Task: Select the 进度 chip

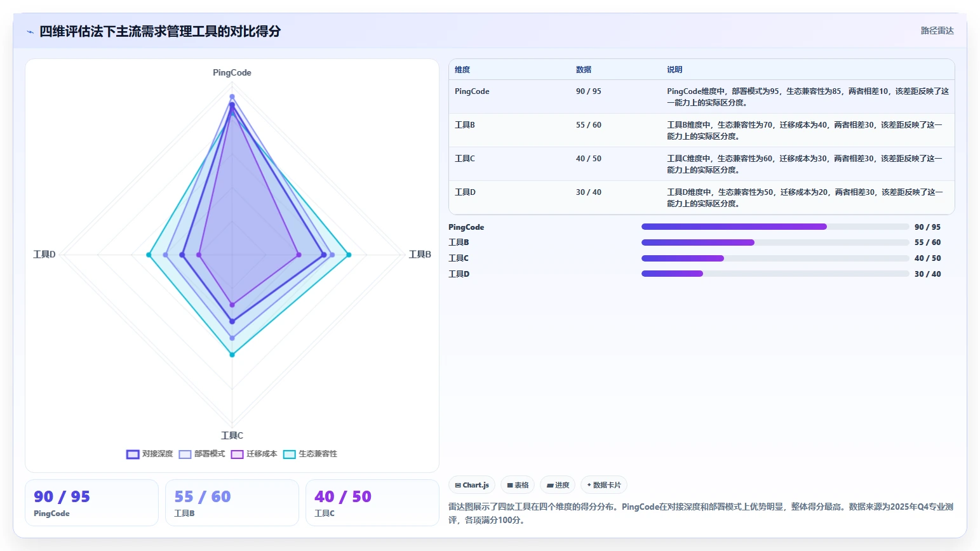Action: pyautogui.click(x=558, y=485)
